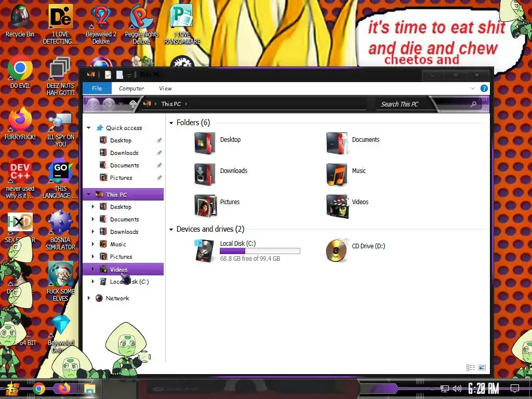Launch Peggle Nights Deluxe shortcut
This screenshot has width=532, height=399.
point(141,24)
